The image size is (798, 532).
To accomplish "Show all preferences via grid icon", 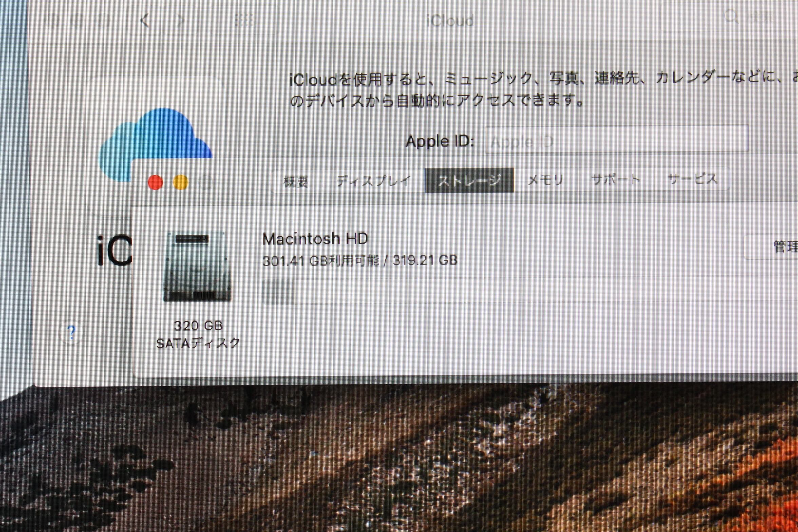I will coord(244,21).
